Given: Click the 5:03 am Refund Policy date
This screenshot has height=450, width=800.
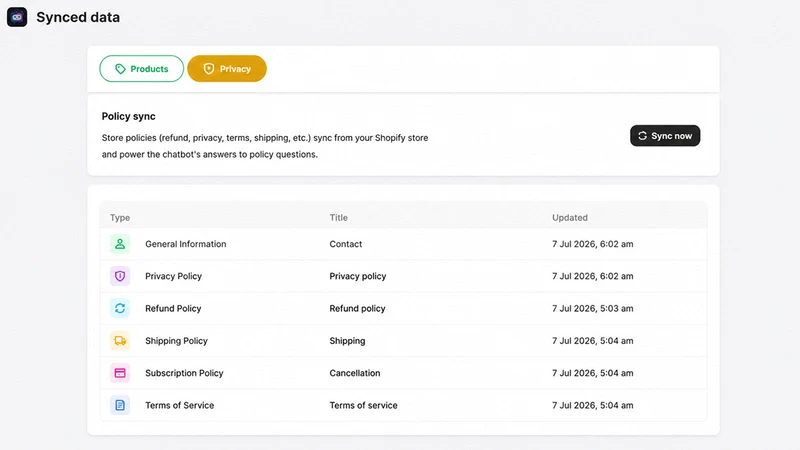Looking at the screenshot, I should tap(592, 308).
